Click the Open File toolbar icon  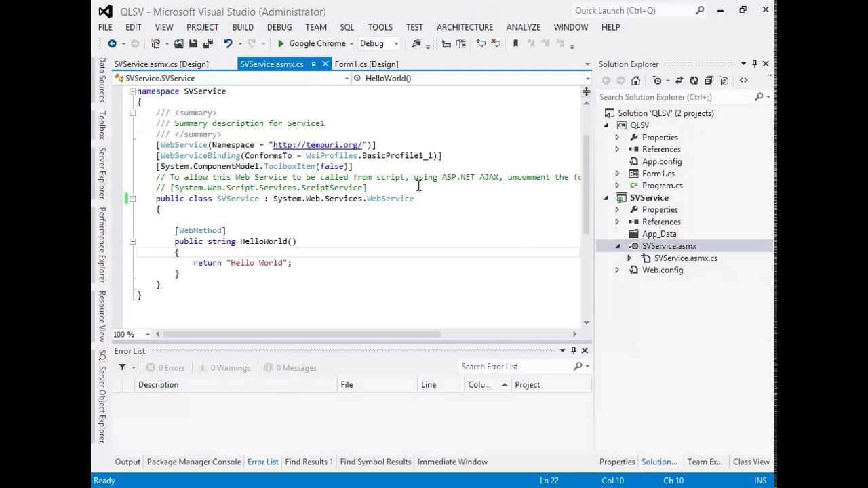click(178, 43)
